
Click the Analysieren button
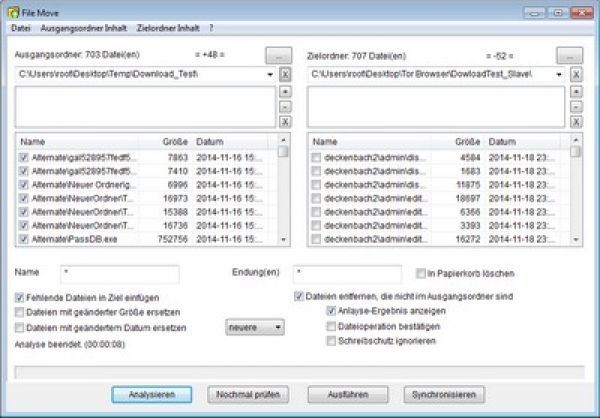[152, 395]
